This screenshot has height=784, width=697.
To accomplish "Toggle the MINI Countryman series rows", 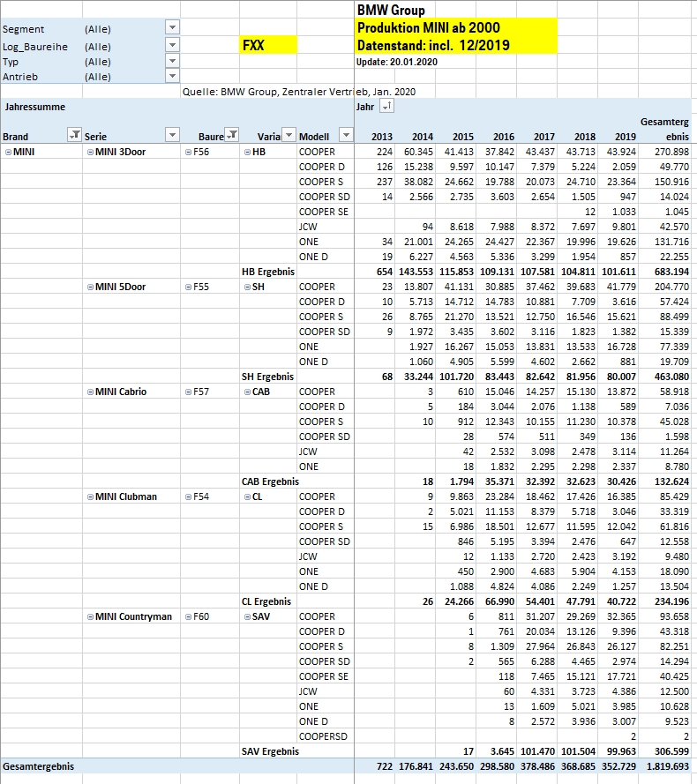I will tap(90, 616).
